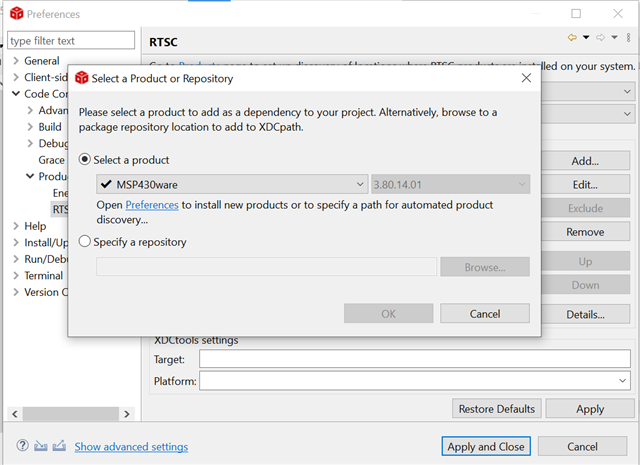Choose the Select a product radio button

click(x=85, y=160)
